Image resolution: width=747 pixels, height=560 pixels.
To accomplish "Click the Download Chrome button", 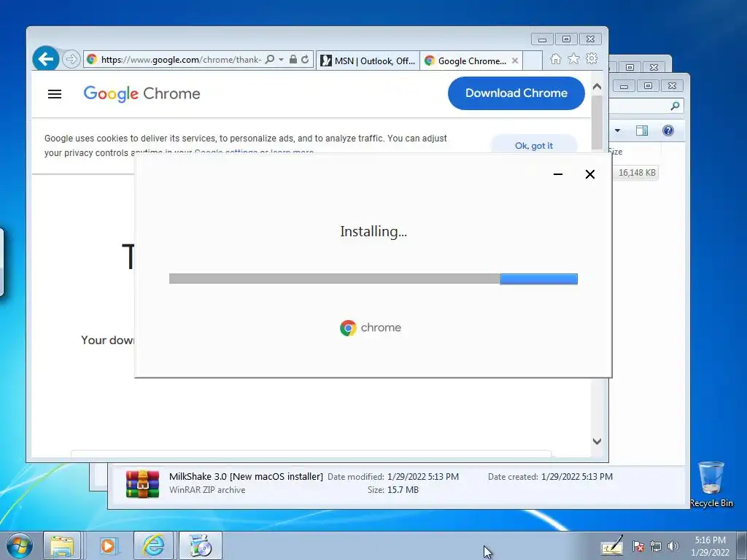I will tap(516, 93).
